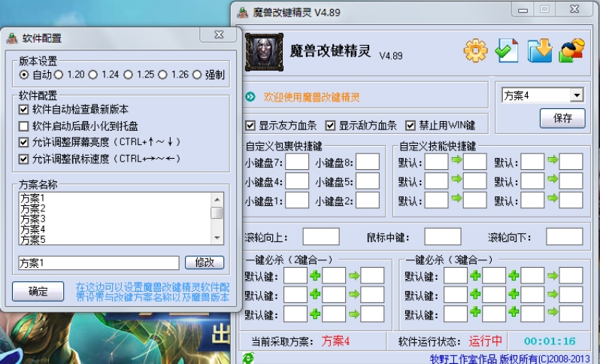The width and height of the screenshot is (600, 364).
Task: Open settings via the orange gear icon
Action: [476, 50]
